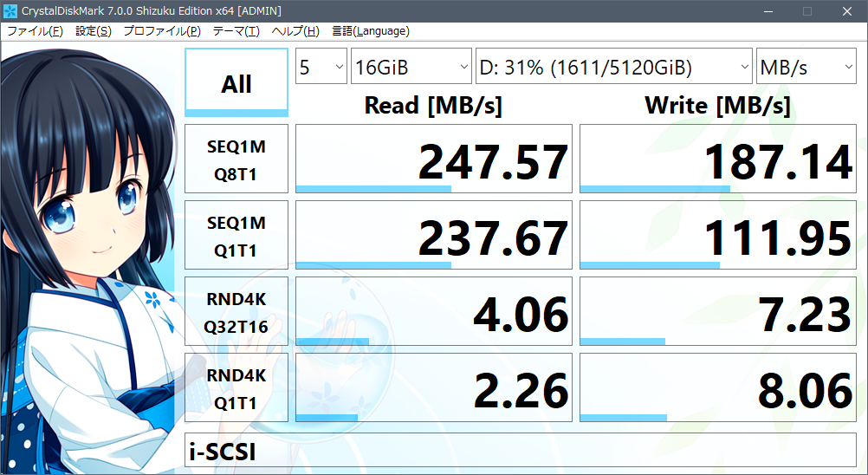The width and height of the screenshot is (868, 475).
Task: Click the i-SCSI comment field
Action: pos(521,450)
